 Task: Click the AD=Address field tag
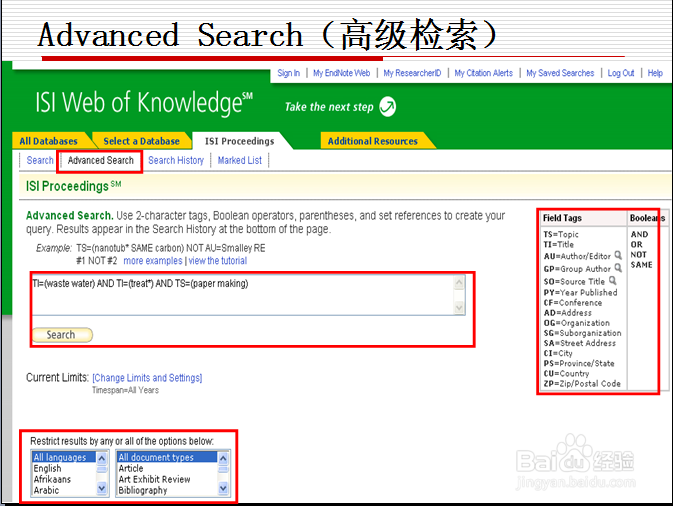click(x=567, y=313)
